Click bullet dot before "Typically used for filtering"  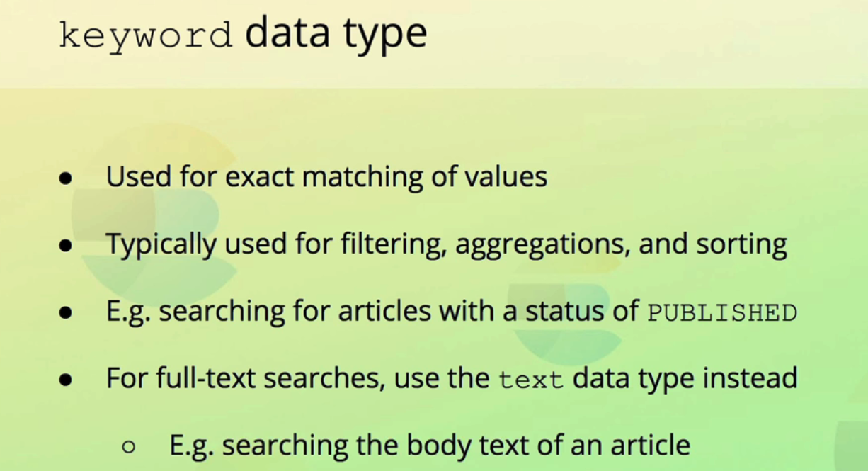66,247
